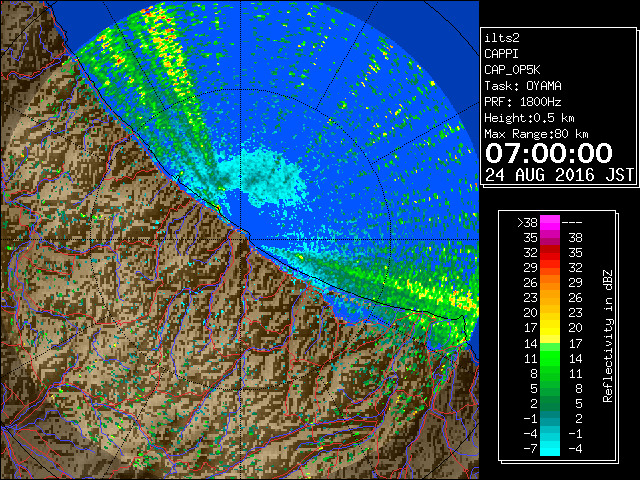The image size is (640, 480).
Task: Click the 'ilts2' product label
Action: tap(502, 38)
